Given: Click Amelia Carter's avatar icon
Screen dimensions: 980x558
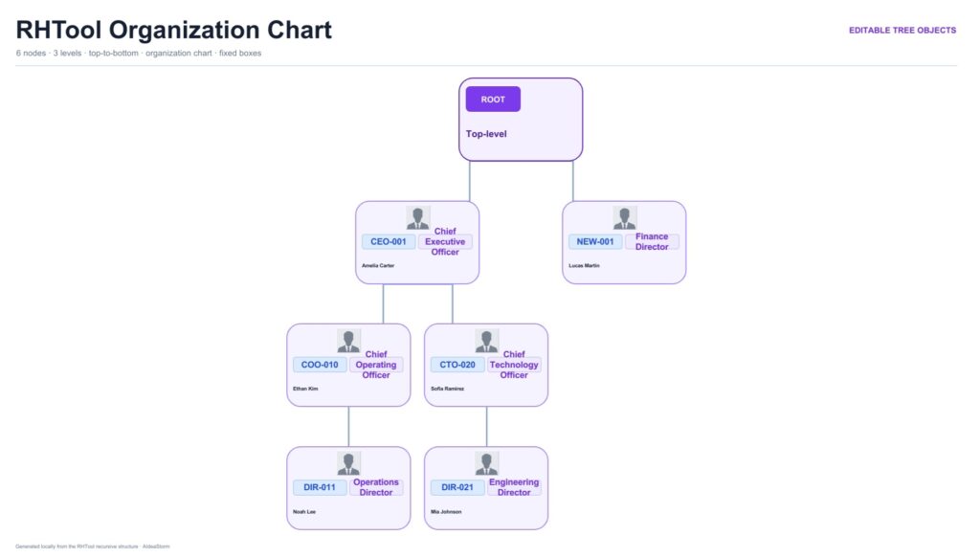Looking at the screenshot, I should tap(417, 218).
